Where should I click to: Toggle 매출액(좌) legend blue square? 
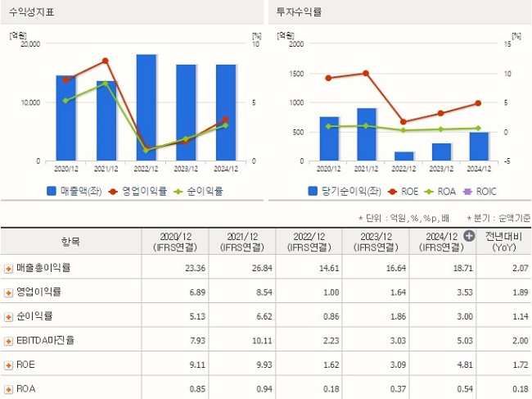tap(52, 191)
